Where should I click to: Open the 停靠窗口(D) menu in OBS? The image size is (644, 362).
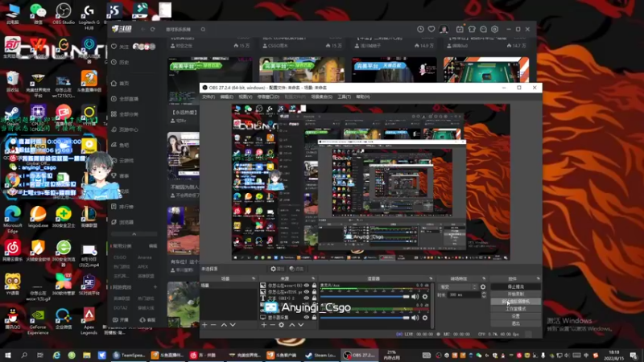tap(268, 97)
